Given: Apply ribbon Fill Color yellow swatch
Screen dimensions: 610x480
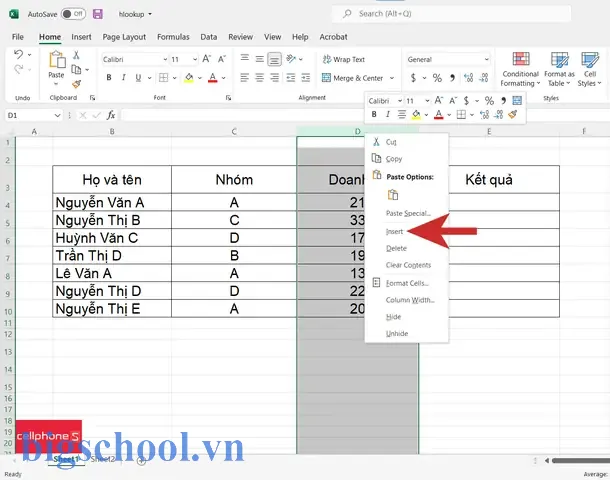Looking at the screenshot, I should point(189,78).
